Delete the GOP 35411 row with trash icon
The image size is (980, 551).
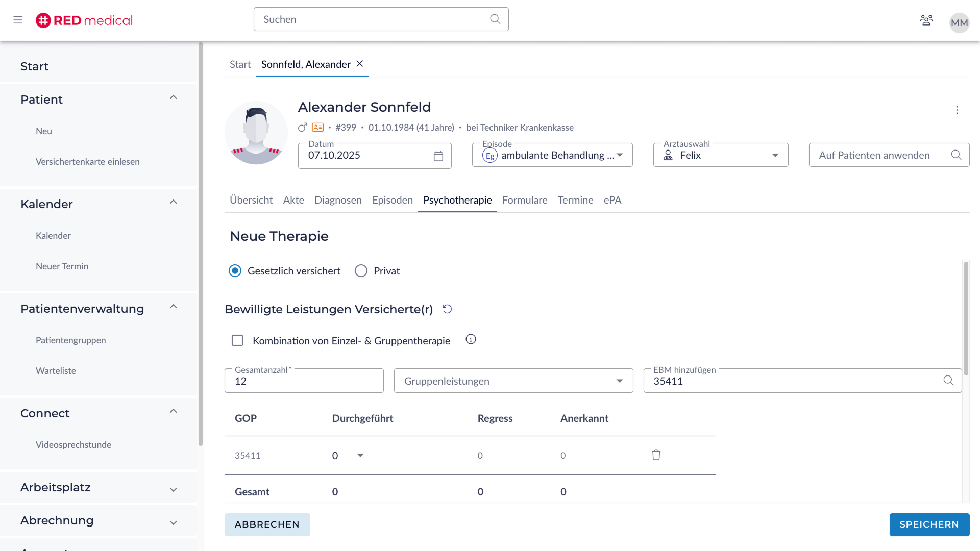(x=656, y=455)
